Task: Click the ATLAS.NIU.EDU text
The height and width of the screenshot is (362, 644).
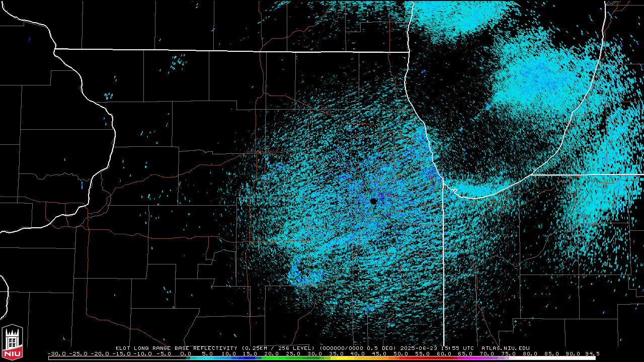Action: click(x=506, y=348)
